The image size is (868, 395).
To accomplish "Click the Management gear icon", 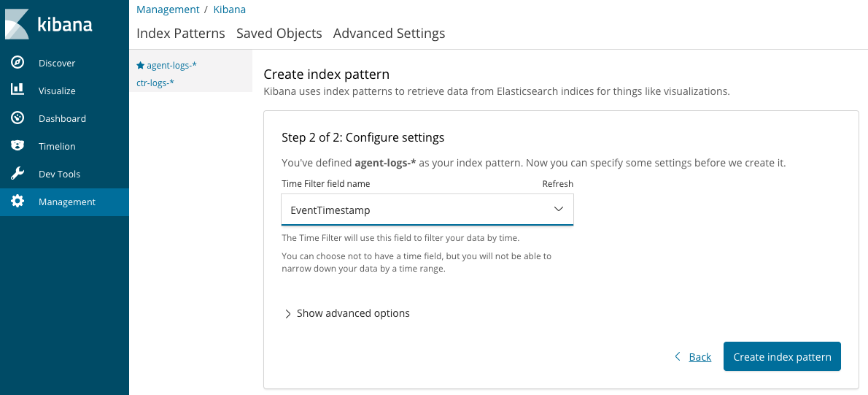I will tap(18, 202).
